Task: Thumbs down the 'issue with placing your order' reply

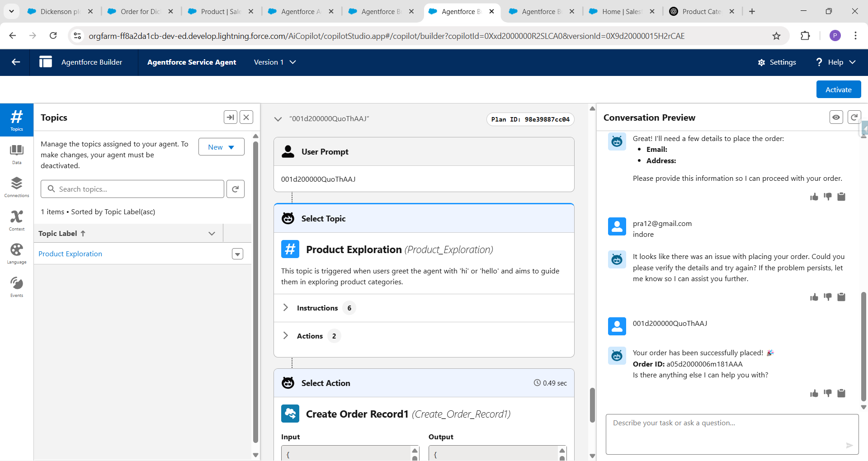Action: (x=828, y=297)
